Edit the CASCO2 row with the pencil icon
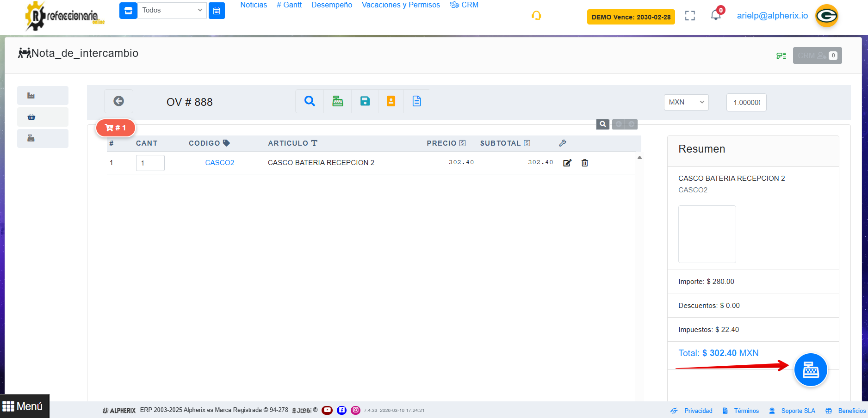Screen dimensions: 868x418 567,163
